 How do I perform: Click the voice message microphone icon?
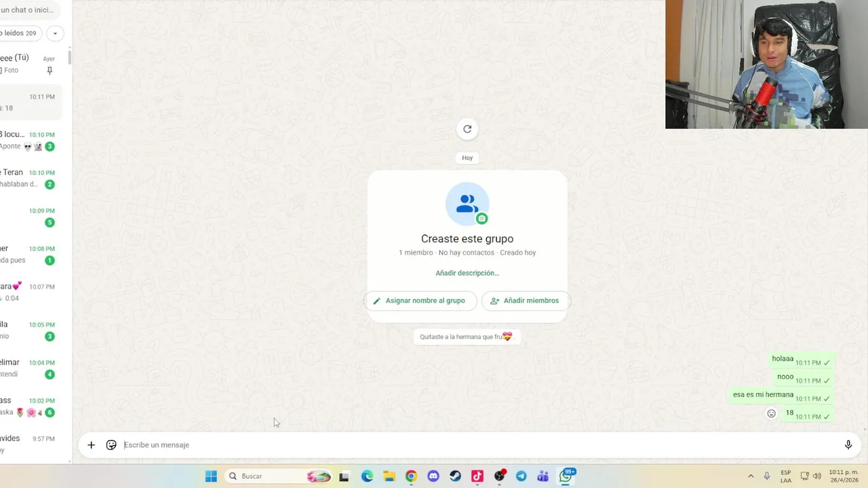coord(848,445)
